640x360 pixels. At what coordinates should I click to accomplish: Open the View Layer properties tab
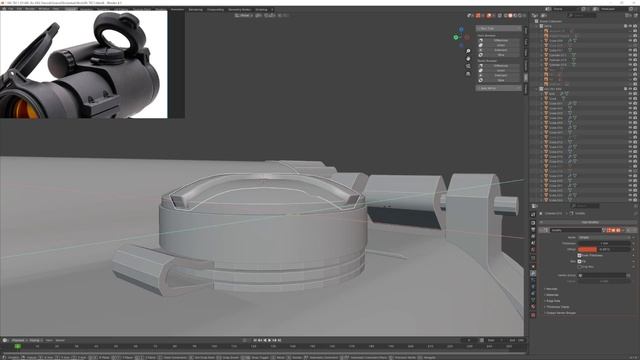click(x=533, y=237)
